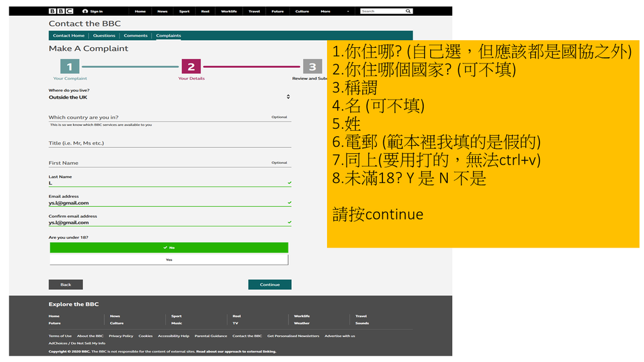Viewport: 644px width, 362px height.
Task: Click the Confirm email address field
Action: pos(170,222)
